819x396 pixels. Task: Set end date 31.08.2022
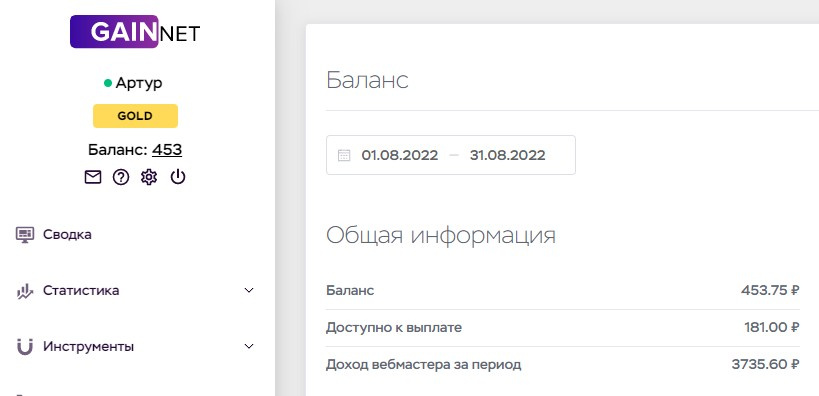[508, 155]
